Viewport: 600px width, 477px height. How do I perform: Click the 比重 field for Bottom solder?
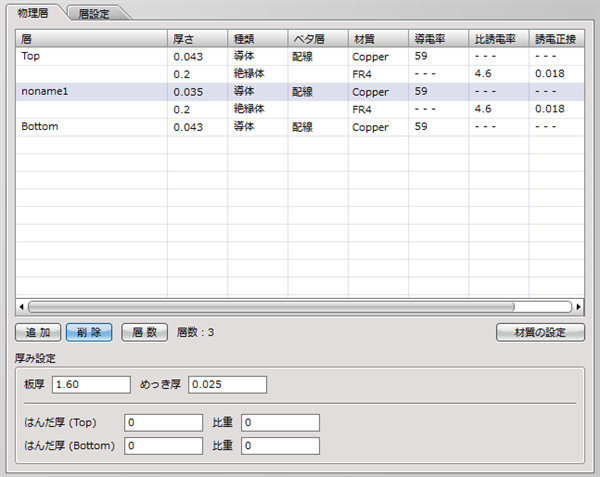pos(280,446)
